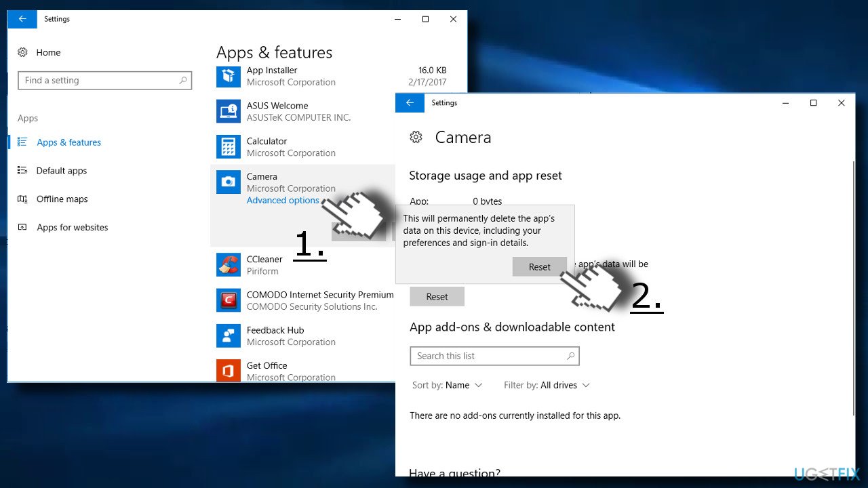This screenshot has height=488, width=868.
Task: Click the App Installer app icon
Action: (x=229, y=76)
